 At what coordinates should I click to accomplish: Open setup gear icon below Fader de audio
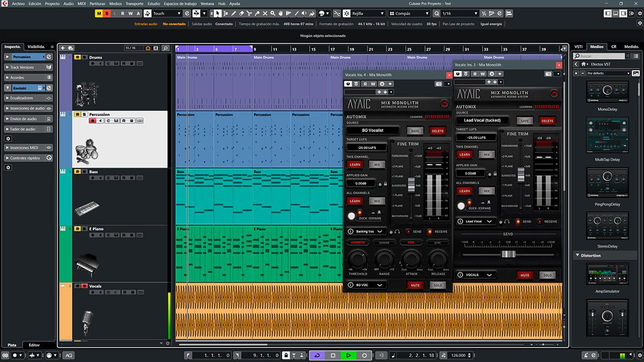pyautogui.click(x=8, y=138)
